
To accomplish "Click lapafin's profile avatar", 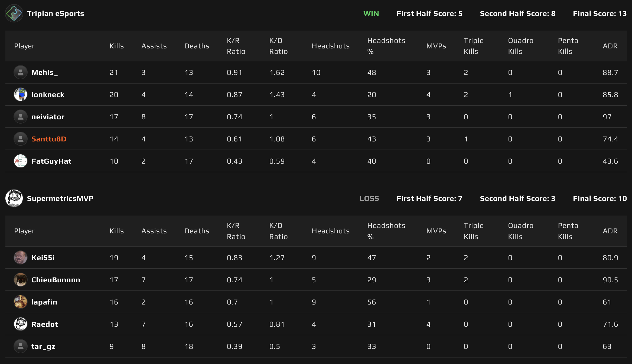I will click(21, 302).
